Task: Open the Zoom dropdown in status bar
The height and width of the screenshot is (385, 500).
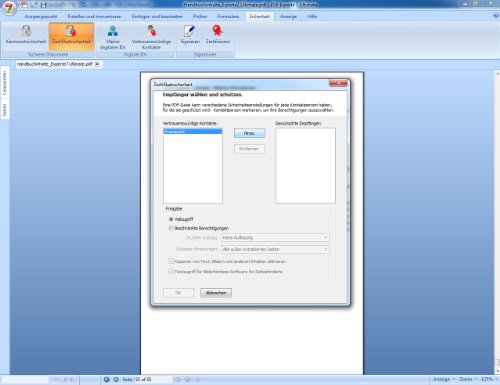Action: [x=467, y=379]
